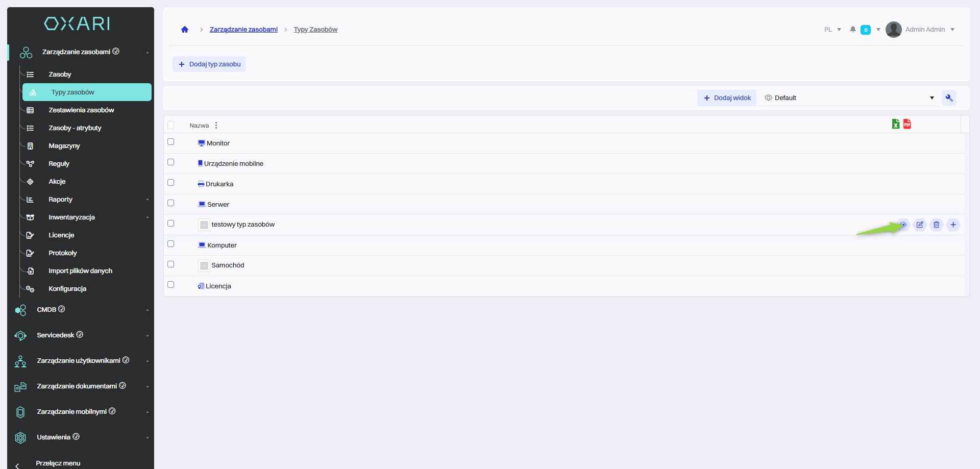Edit testowy typ zasobów with pencil icon
Image resolution: width=980 pixels, height=469 pixels.
tap(920, 225)
